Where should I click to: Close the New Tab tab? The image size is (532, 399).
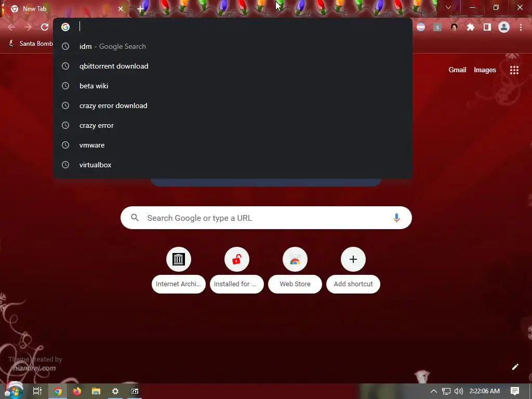point(121,9)
